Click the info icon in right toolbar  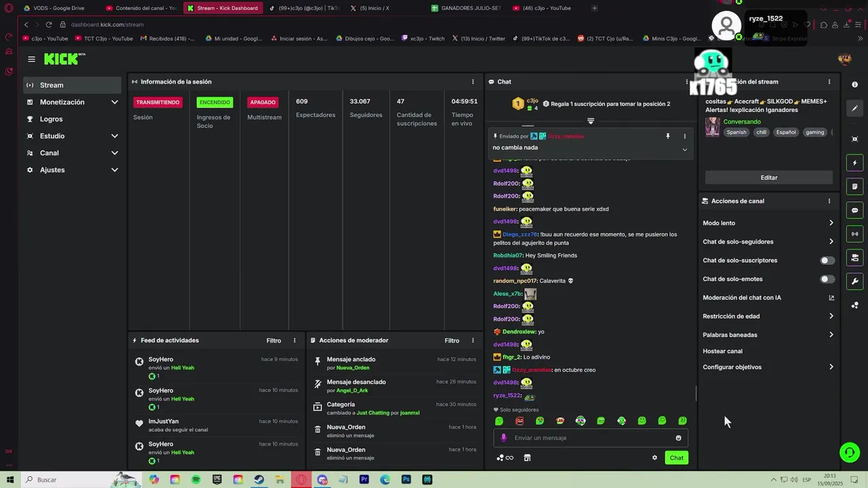pyautogui.click(x=854, y=85)
